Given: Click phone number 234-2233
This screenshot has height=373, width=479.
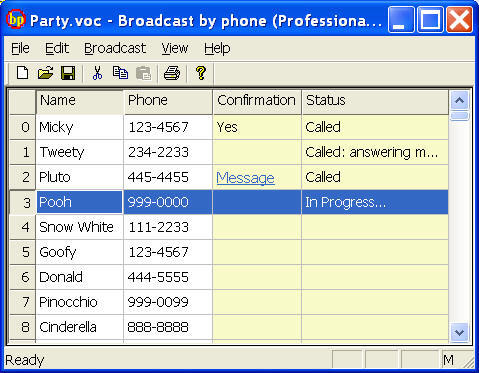Looking at the screenshot, I should (x=158, y=152).
